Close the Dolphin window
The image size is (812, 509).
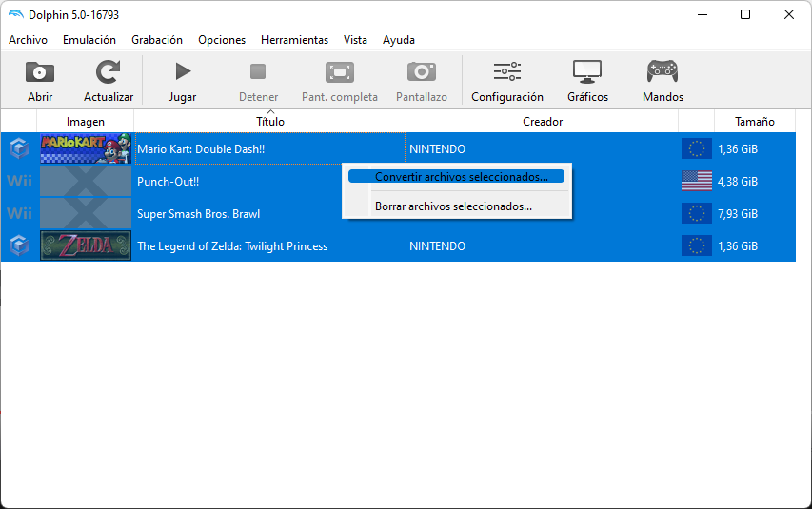(x=789, y=14)
